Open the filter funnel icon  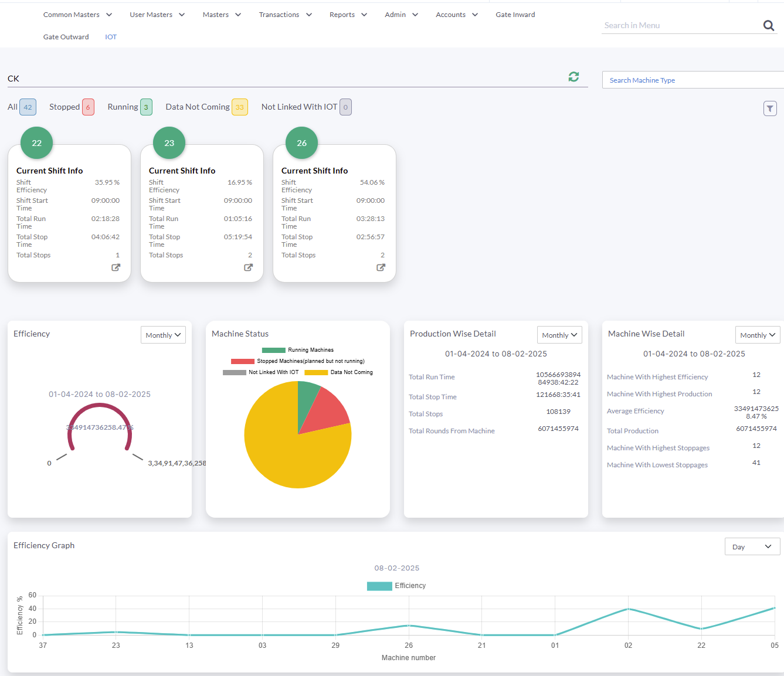tap(770, 108)
